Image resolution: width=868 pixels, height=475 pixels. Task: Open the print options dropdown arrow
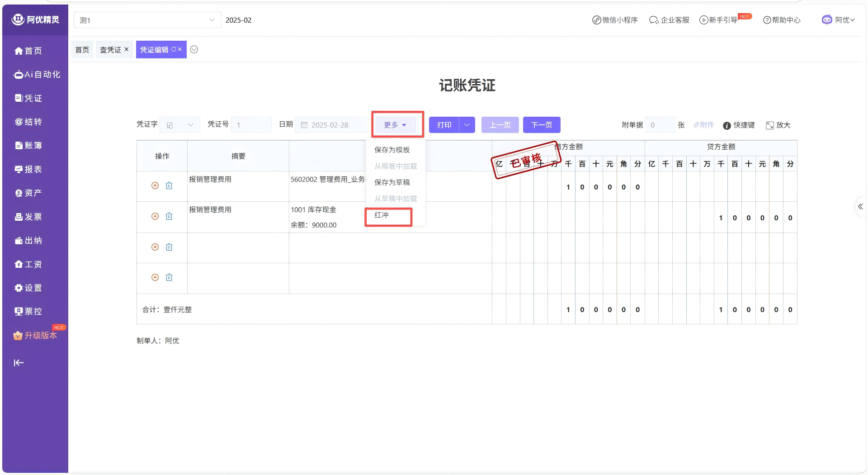pos(467,125)
